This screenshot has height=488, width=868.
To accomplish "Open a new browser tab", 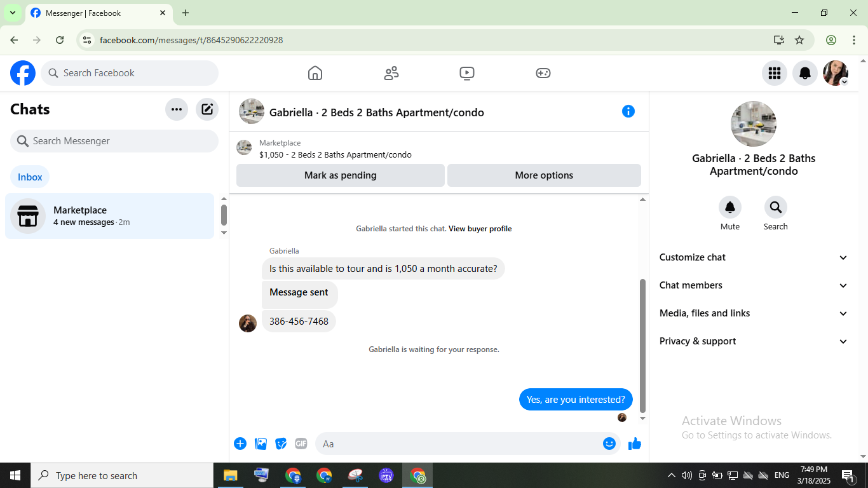I will 186,13.
